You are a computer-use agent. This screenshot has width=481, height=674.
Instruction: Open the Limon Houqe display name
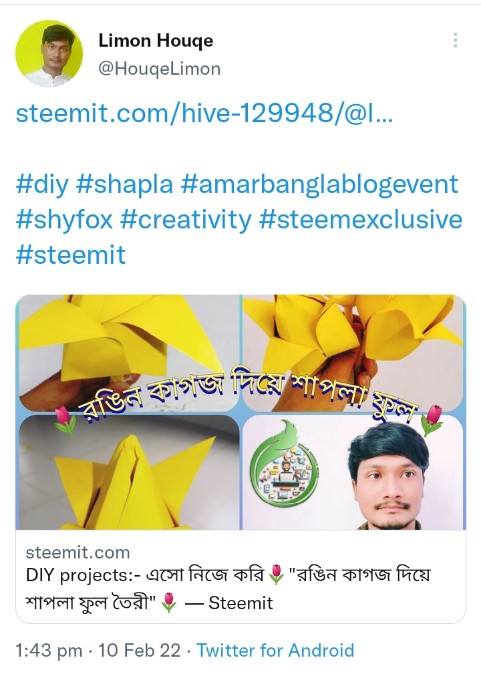pyautogui.click(x=156, y=41)
